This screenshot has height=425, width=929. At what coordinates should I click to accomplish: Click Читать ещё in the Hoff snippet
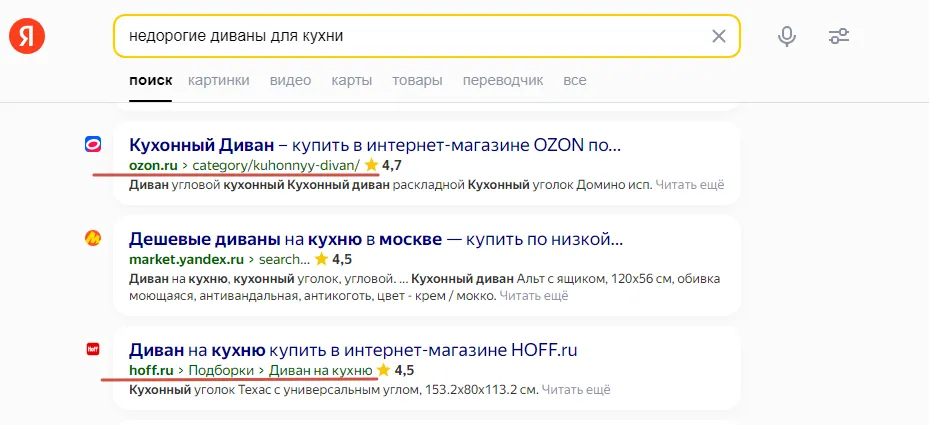[576, 390]
